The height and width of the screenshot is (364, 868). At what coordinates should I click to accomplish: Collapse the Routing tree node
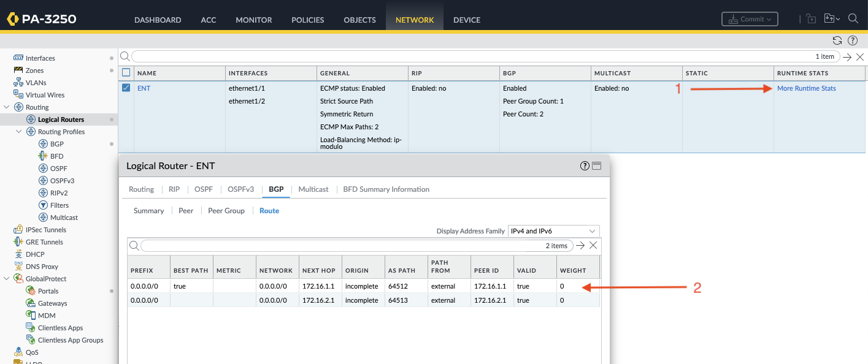(x=7, y=107)
